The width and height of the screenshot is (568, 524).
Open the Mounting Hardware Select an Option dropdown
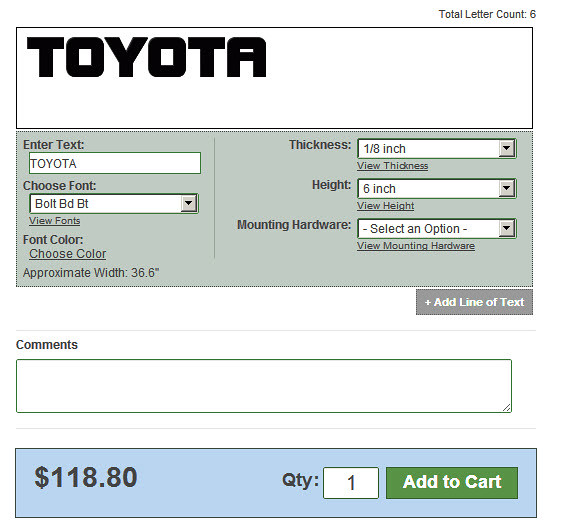437,229
